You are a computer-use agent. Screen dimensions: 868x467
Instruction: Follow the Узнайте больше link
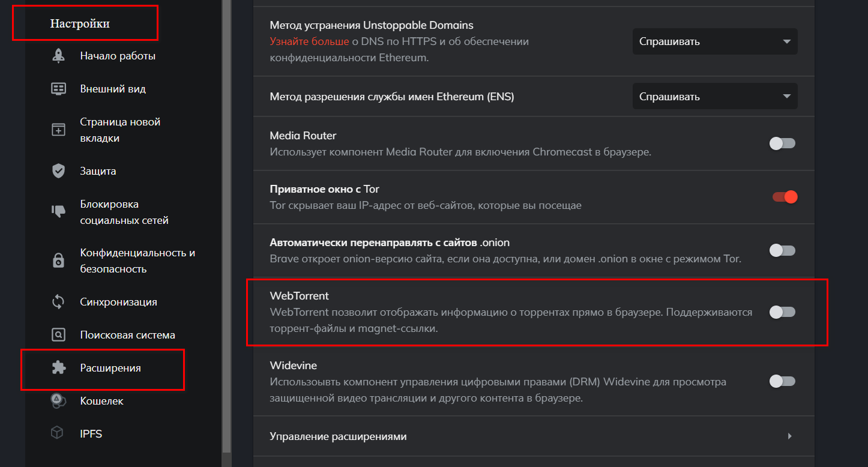coord(309,41)
